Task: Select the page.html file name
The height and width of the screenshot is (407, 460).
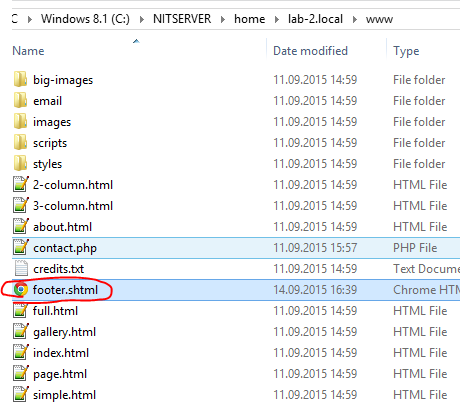Action: click(60, 374)
